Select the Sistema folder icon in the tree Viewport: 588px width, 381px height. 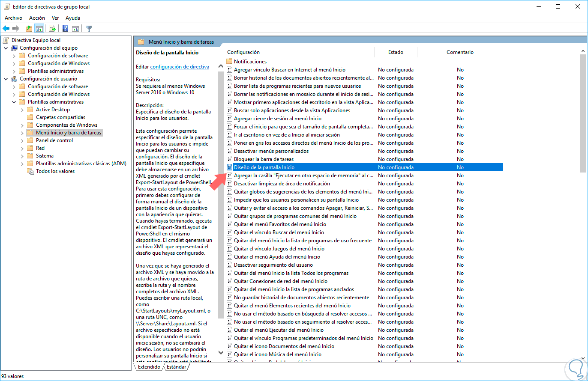(x=30, y=156)
